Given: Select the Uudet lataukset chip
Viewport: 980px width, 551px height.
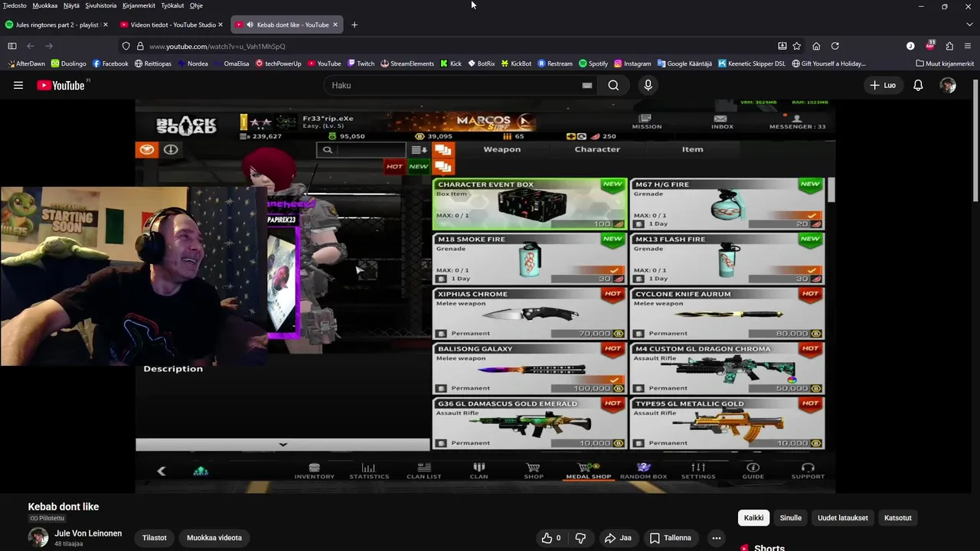Looking at the screenshot, I should 842,518.
